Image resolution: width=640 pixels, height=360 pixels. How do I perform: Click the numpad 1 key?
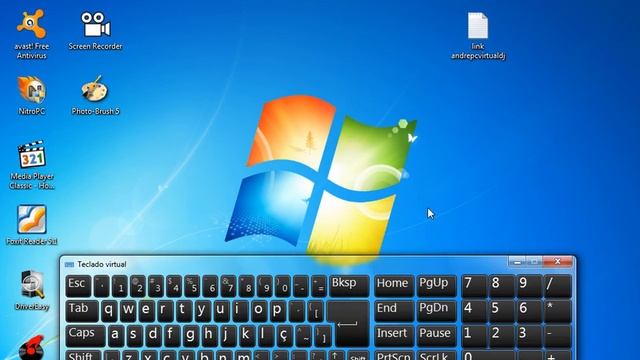474,336
